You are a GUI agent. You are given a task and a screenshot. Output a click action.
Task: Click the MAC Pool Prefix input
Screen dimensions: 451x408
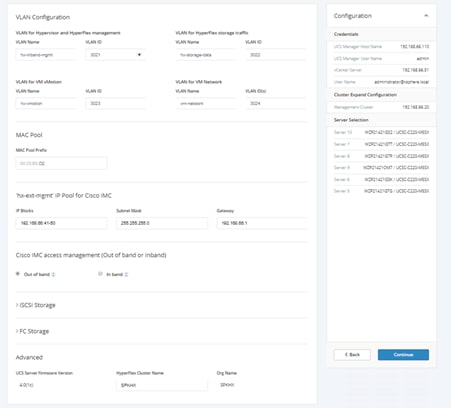[61, 163]
